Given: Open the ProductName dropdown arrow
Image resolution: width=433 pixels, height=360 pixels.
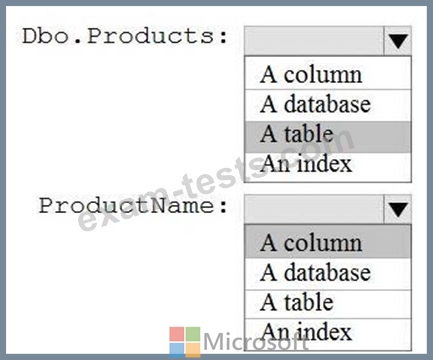Looking at the screenshot, I should coord(398,209).
